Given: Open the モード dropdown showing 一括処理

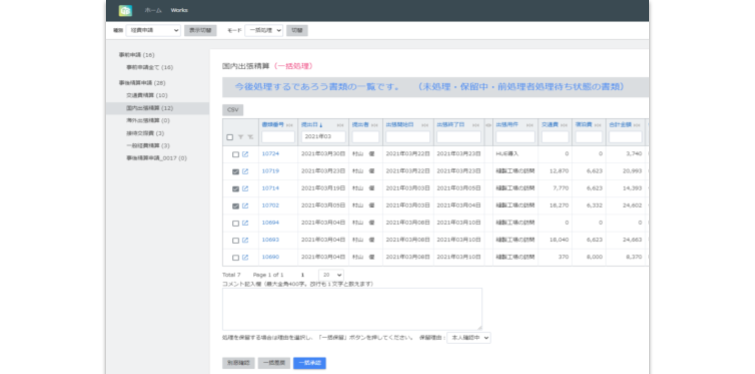Looking at the screenshot, I should (x=264, y=30).
